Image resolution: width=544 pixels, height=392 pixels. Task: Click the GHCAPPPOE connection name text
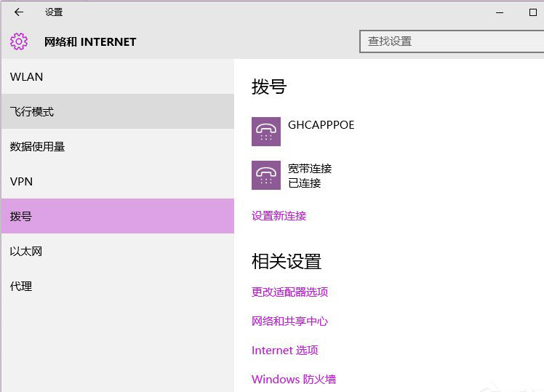[x=321, y=125]
